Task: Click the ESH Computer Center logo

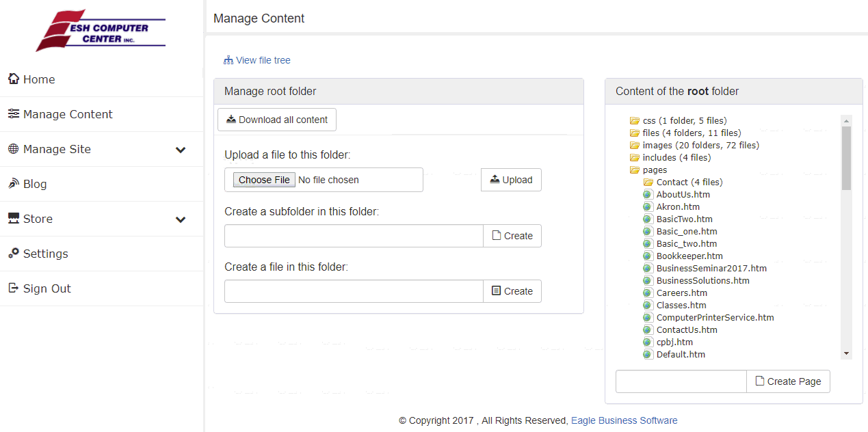Action: pos(101,31)
